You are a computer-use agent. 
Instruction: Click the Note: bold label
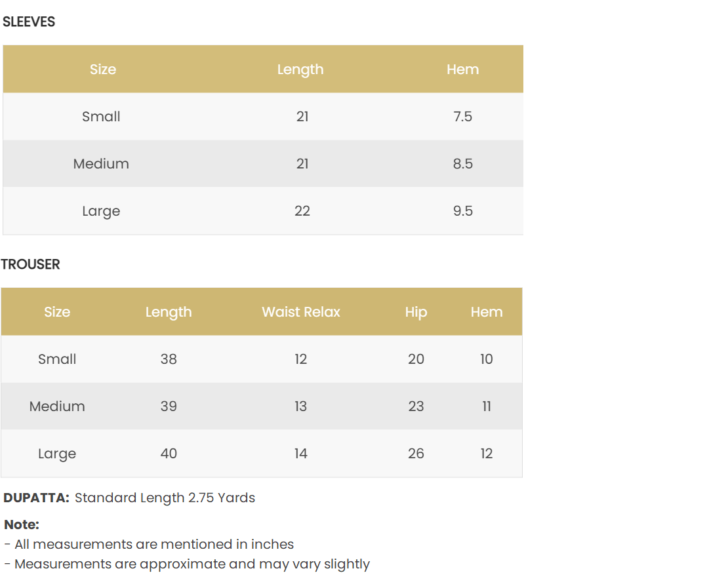(x=22, y=525)
